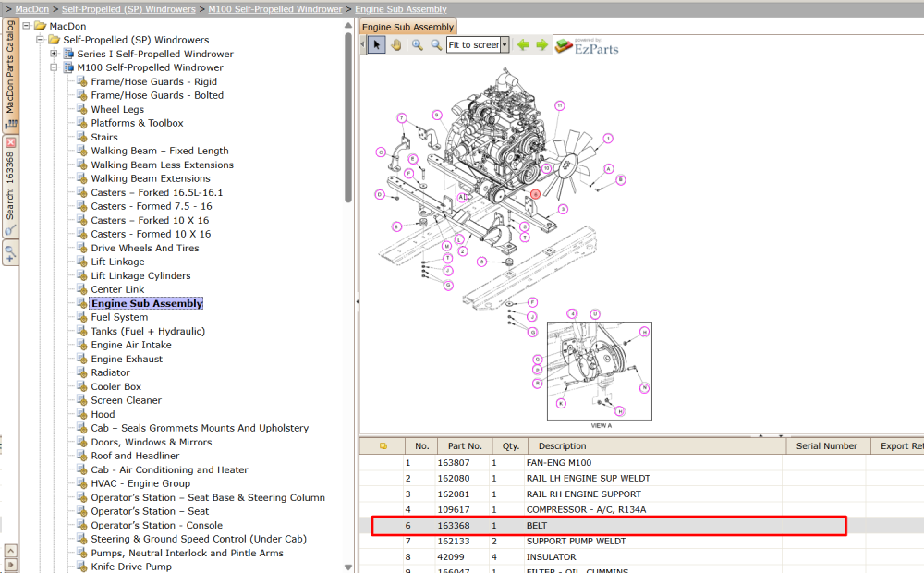Select Engine Sub Assembly tree item
This screenshot has width=924, height=573.
(x=147, y=303)
